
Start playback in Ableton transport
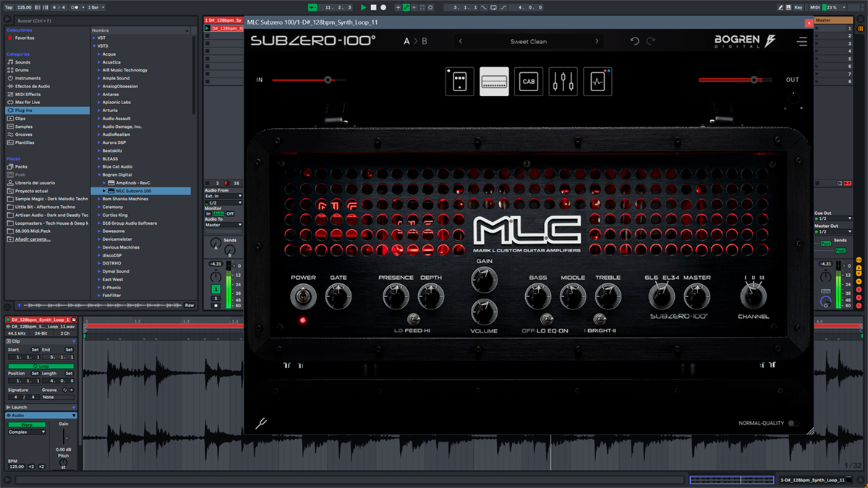click(x=364, y=7)
